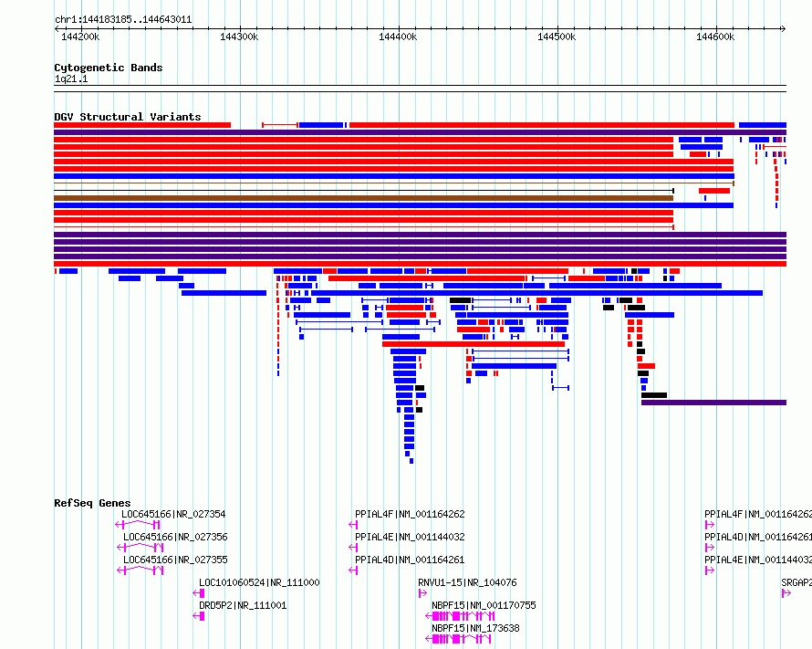The image size is (812, 649).
Task: Click the left-pointing PPIAL4D gene glyph
Action: point(353,570)
